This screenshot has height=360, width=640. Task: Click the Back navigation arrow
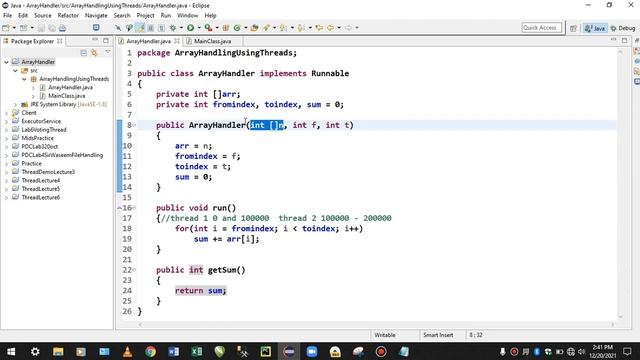330,28
